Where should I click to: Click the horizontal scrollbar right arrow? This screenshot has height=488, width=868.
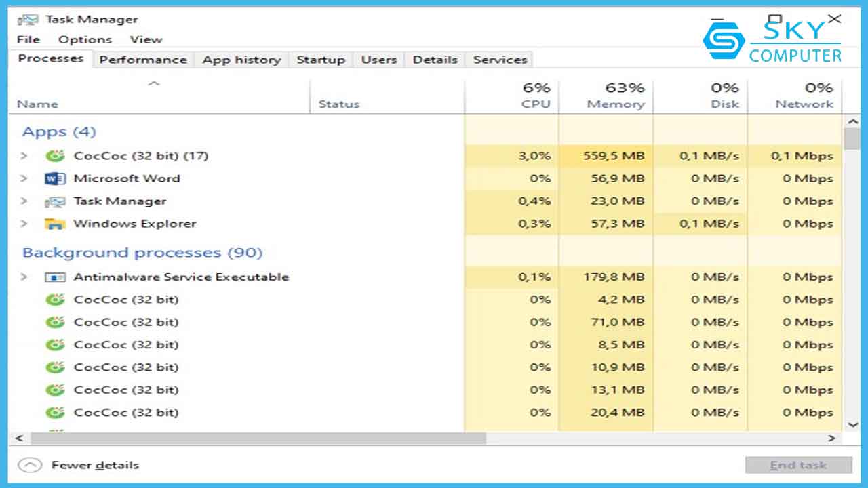832,439
